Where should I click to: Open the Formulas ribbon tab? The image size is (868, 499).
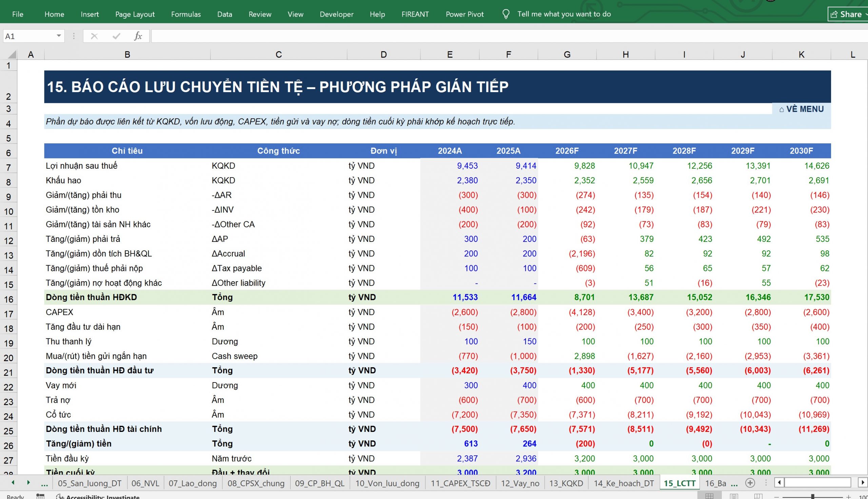[x=186, y=14]
